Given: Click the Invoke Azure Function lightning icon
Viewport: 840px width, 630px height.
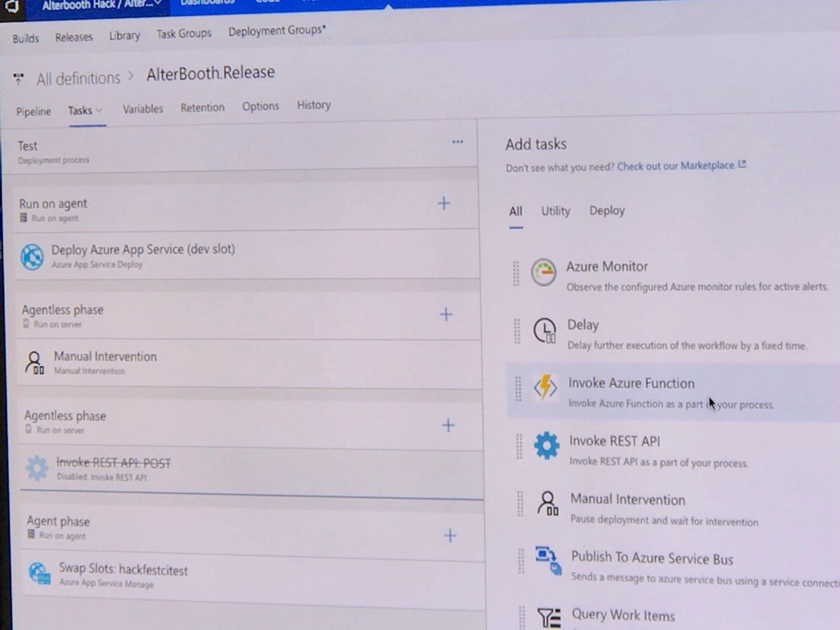Looking at the screenshot, I should [x=545, y=387].
